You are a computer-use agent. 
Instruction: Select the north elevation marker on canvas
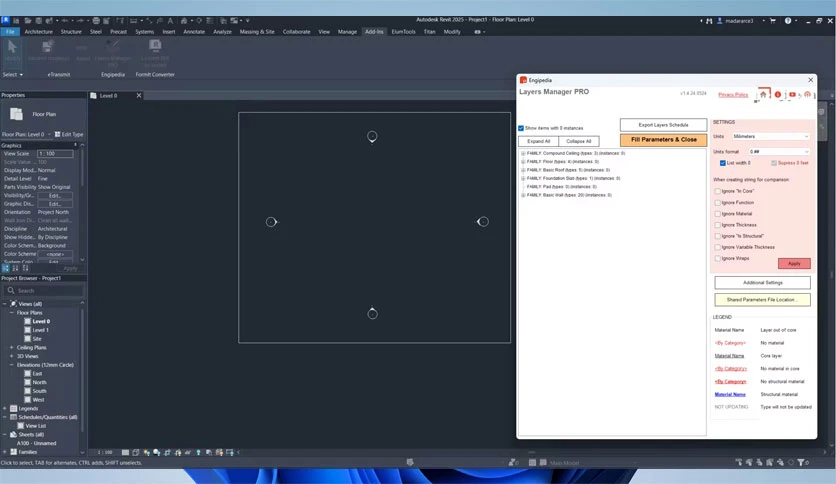click(372, 136)
